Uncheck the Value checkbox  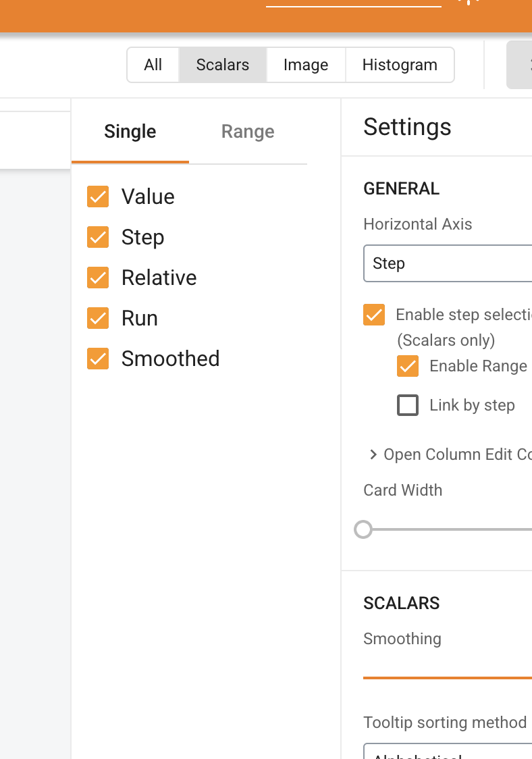tap(98, 197)
